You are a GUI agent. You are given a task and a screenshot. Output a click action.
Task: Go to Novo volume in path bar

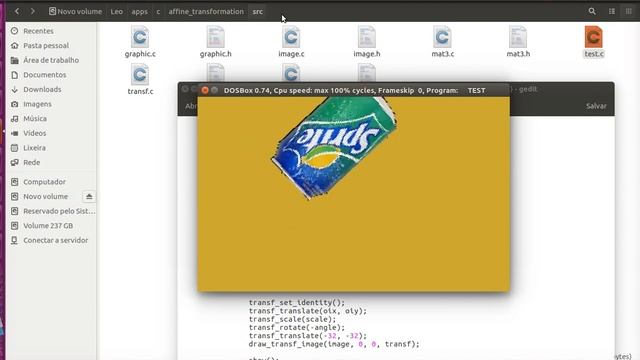click(x=75, y=11)
